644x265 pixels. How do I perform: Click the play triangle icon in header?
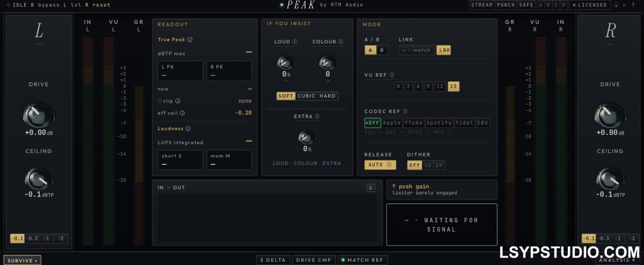[x=625, y=5]
